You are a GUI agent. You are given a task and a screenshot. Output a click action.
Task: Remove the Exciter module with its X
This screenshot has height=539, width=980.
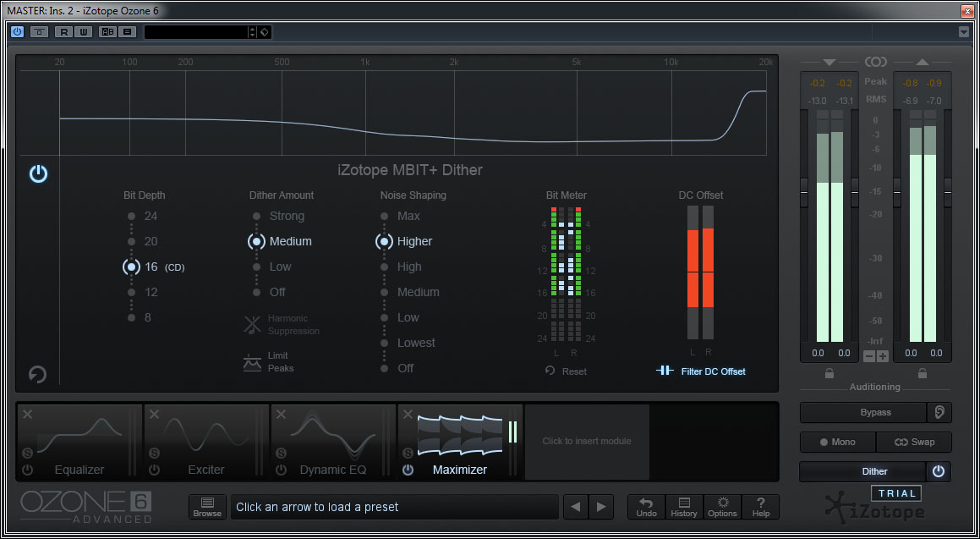click(154, 415)
